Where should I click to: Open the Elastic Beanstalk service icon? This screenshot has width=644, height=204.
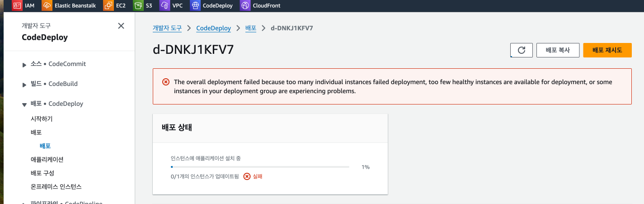pos(47,6)
